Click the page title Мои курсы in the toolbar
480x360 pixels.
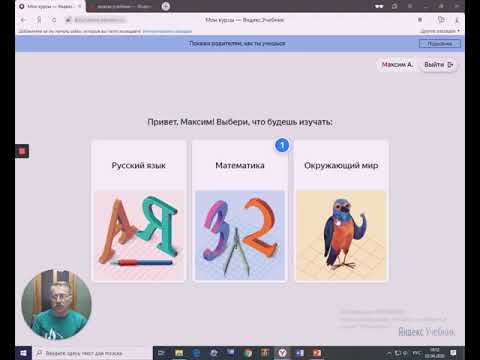[244, 20]
